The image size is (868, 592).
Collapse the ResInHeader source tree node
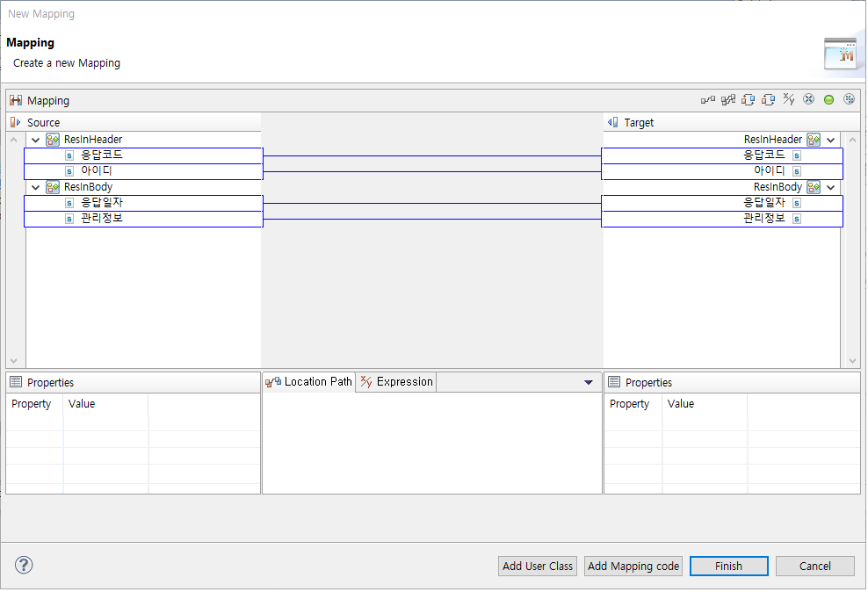tap(35, 139)
